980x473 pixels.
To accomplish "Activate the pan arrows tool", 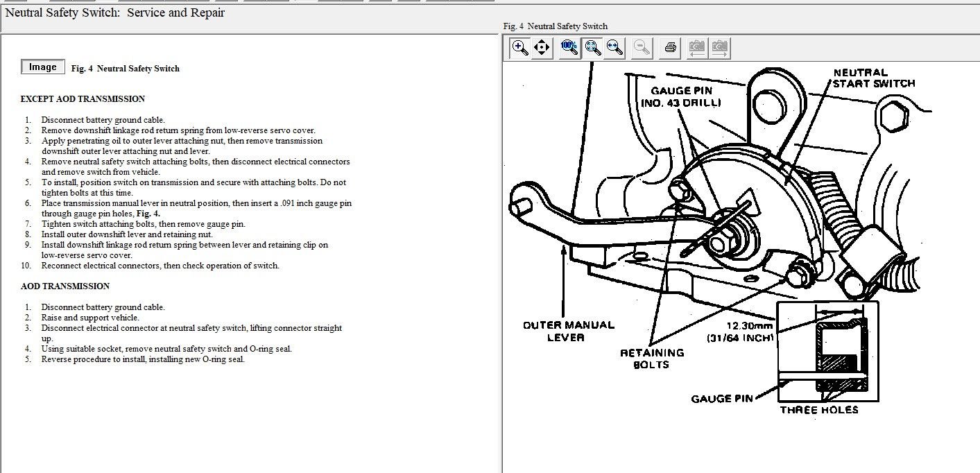I will click(542, 47).
